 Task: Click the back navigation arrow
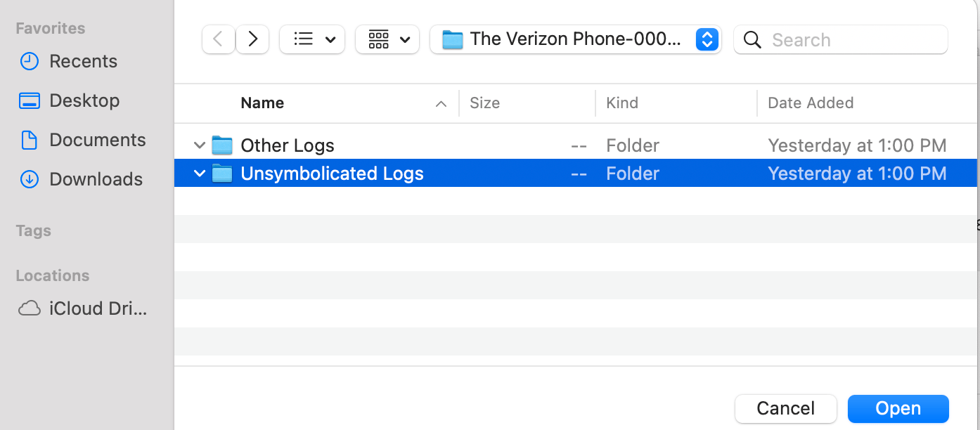point(218,39)
